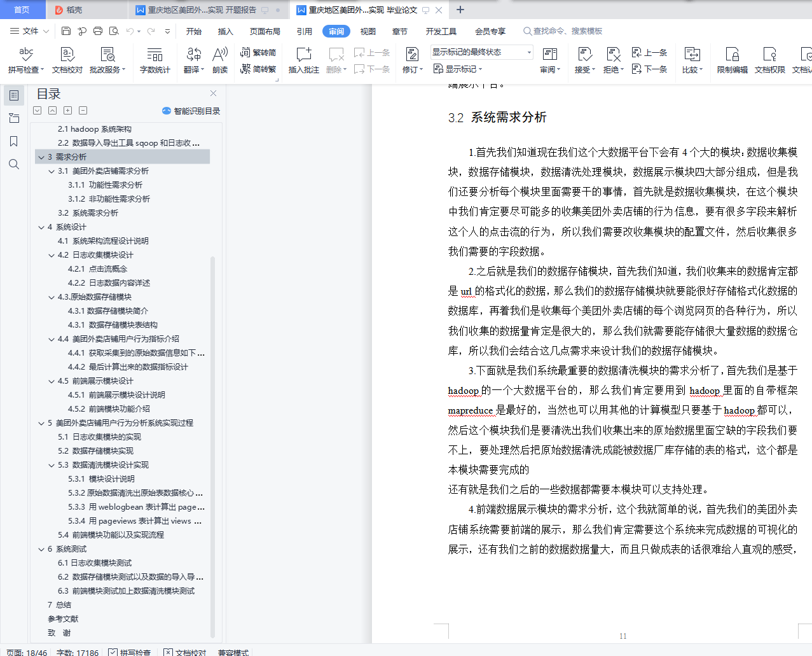Screen dimensions: 812x656
Task: Open 显示标记的最终状态 dropdown
Action: [x=481, y=52]
